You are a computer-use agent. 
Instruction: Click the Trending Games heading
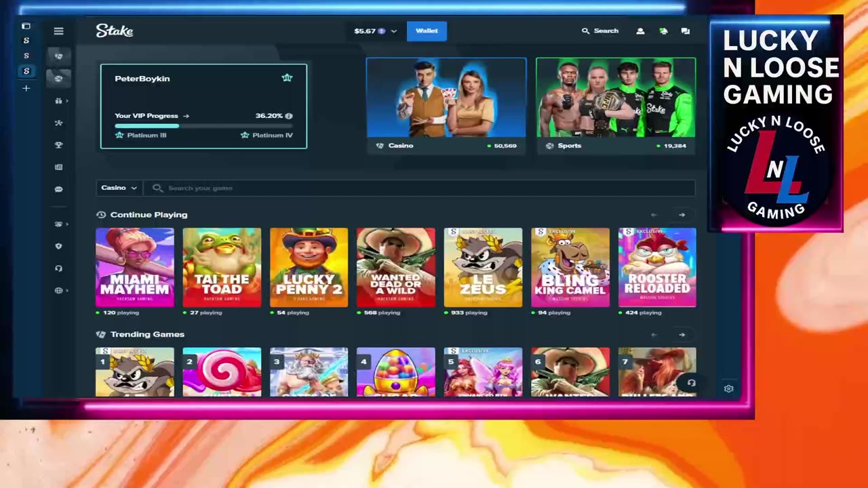coord(147,334)
